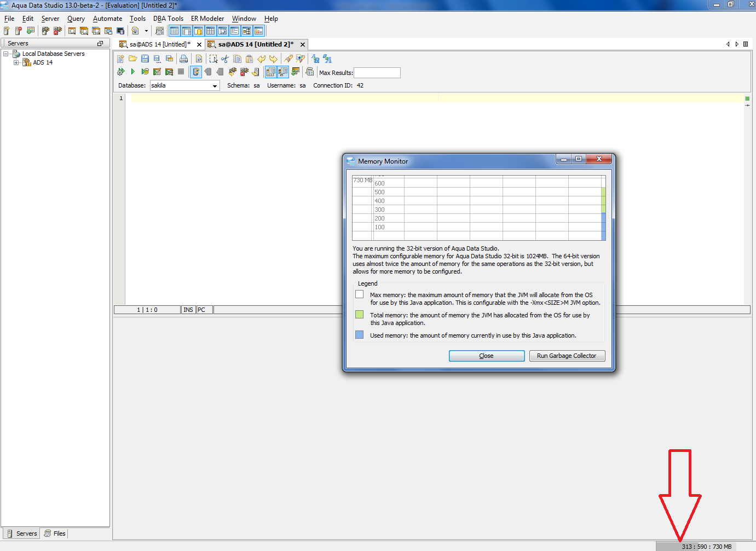
Task: Open the small dropdown arrow in main toolbar
Action: tap(146, 31)
